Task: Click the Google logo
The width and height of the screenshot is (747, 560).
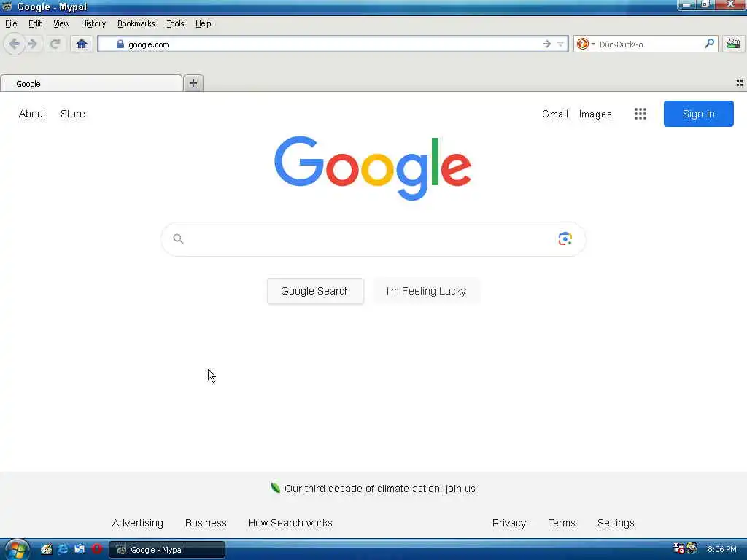Action: pyautogui.click(x=373, y=168)
